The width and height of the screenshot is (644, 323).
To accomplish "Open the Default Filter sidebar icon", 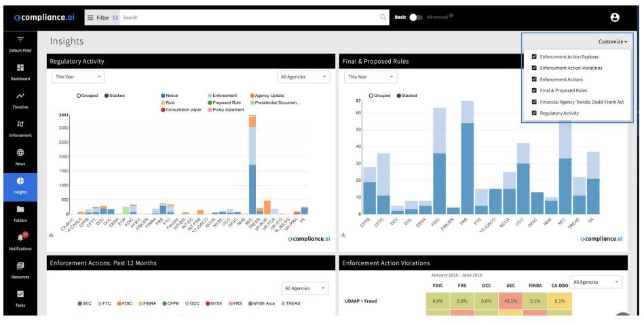I will coord(20,40).
